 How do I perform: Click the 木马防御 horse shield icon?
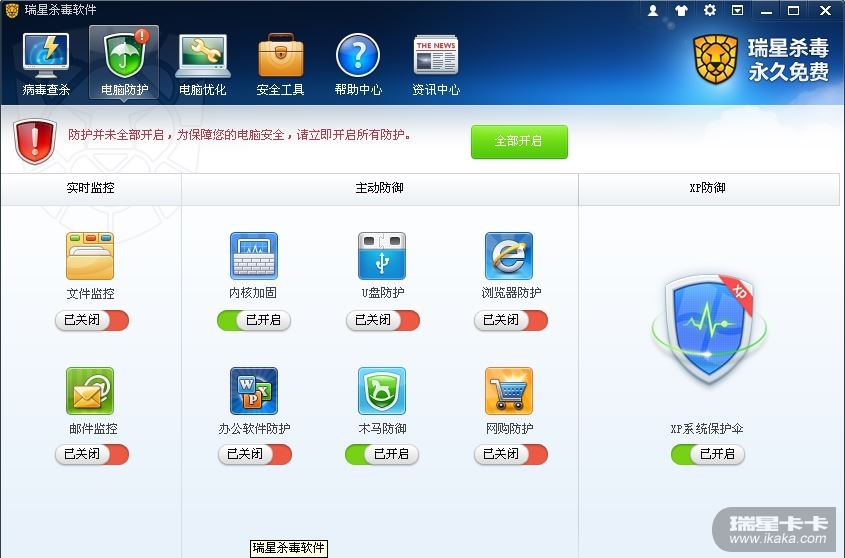(x=382, y=391)
